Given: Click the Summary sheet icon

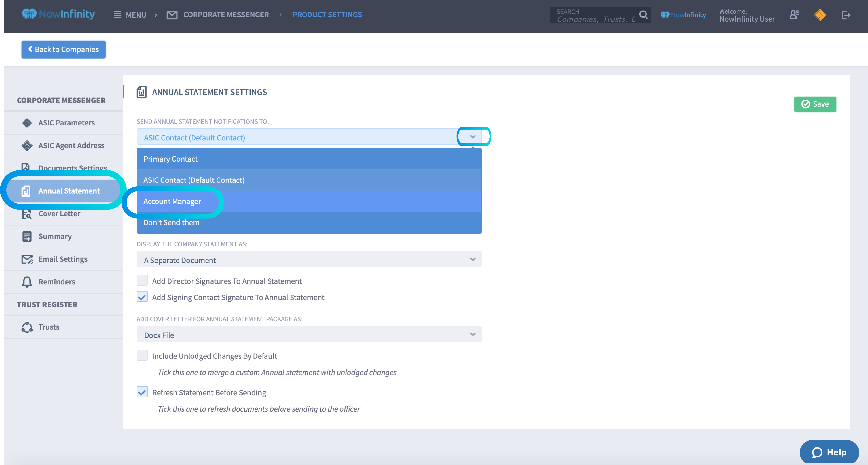Looking at the screenshot, I should (27, 236).
